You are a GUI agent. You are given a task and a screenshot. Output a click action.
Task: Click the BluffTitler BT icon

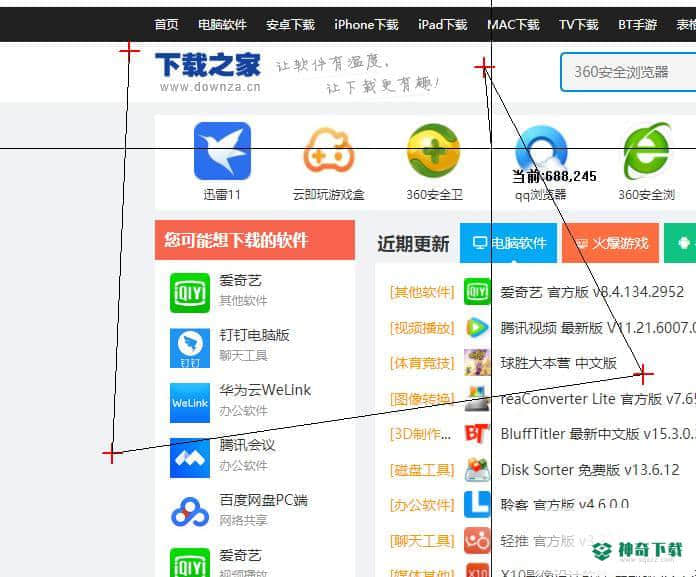point(477,434)
